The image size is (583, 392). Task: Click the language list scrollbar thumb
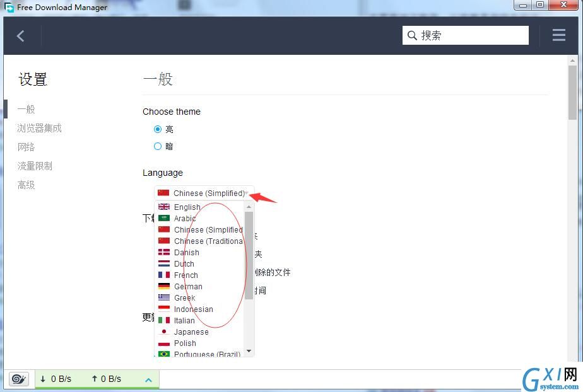tap(249, 255)
